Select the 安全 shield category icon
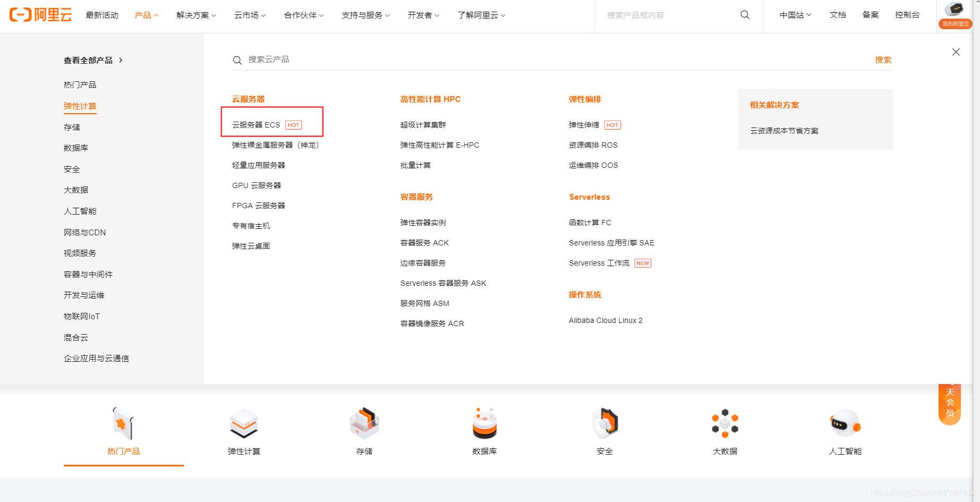 pos(605,423)
